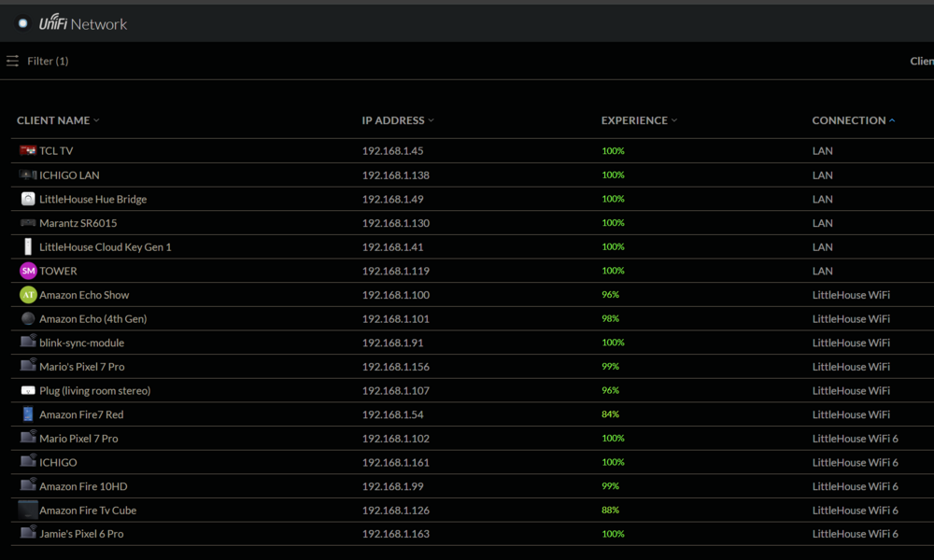
Task: Click the 88% experience for Fire Tv Cube
Action: pyautogui.click(x=610, y=510)
